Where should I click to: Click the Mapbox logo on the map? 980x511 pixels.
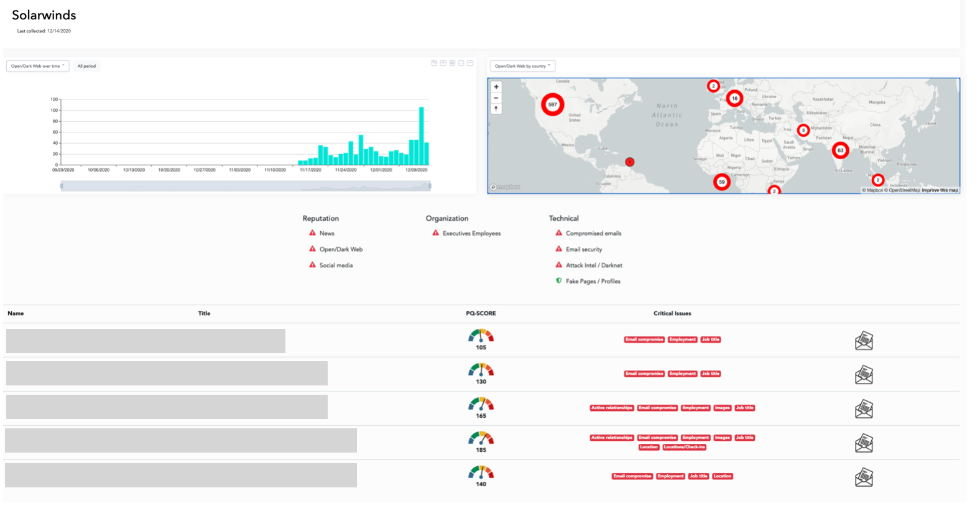[505, 187]
